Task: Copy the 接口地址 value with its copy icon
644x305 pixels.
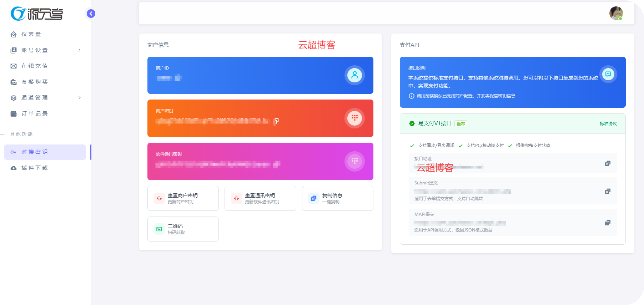Action: coord(608,163)
